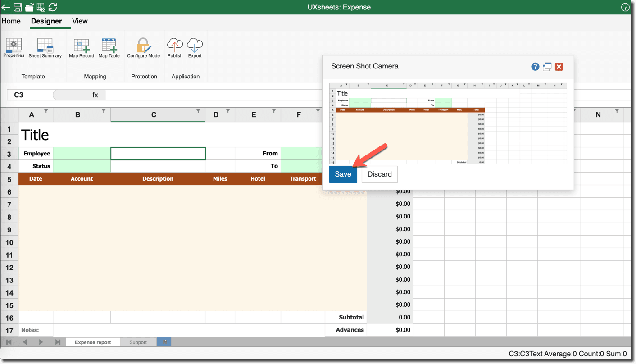Click the fx function button
Viewport: 636px width, 364px height.
click(x=95, y=95)
